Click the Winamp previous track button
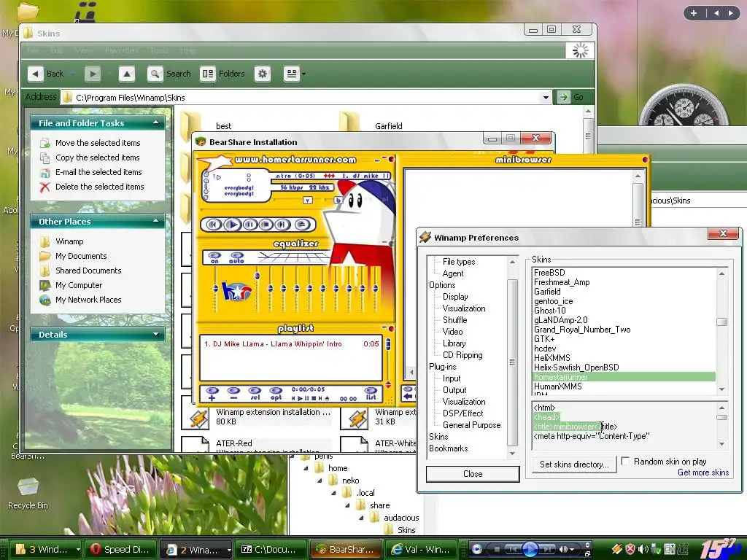The image size is (747, 560). (x=214, y=225)
